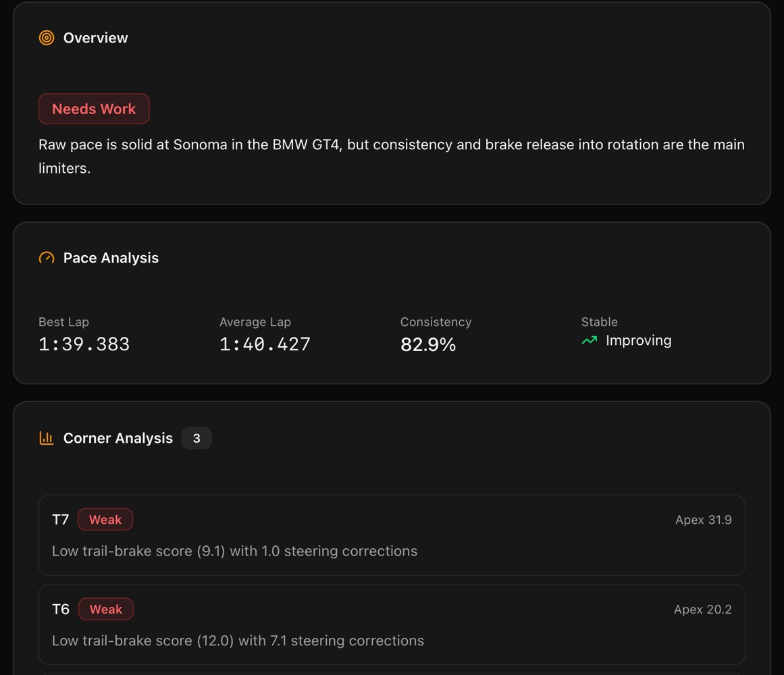Click the Weak badge next to T7
Image resolution: width=784 pixels, height=675 pixels.
105,520
